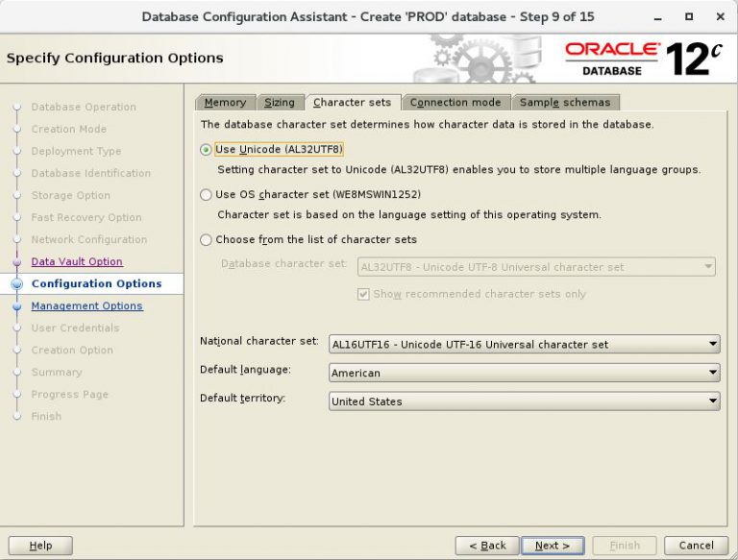Go back with the Back button
Screen dimensions: 738x560
487,546
